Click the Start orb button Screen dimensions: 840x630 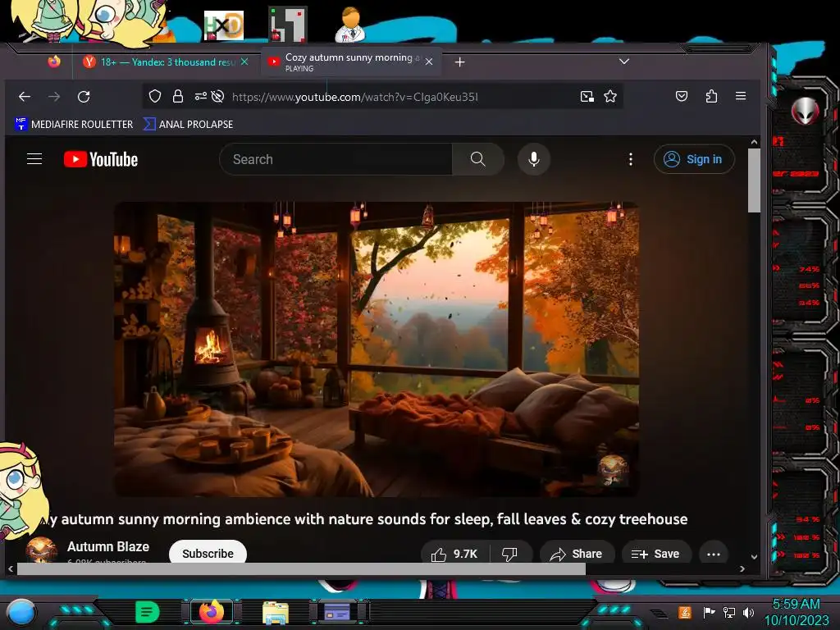pos(21,613)
